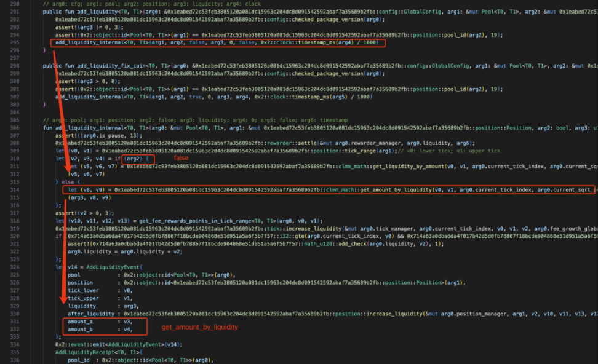Click the amount_a field on line 331
598x364 pixels.
coord(80,322)
